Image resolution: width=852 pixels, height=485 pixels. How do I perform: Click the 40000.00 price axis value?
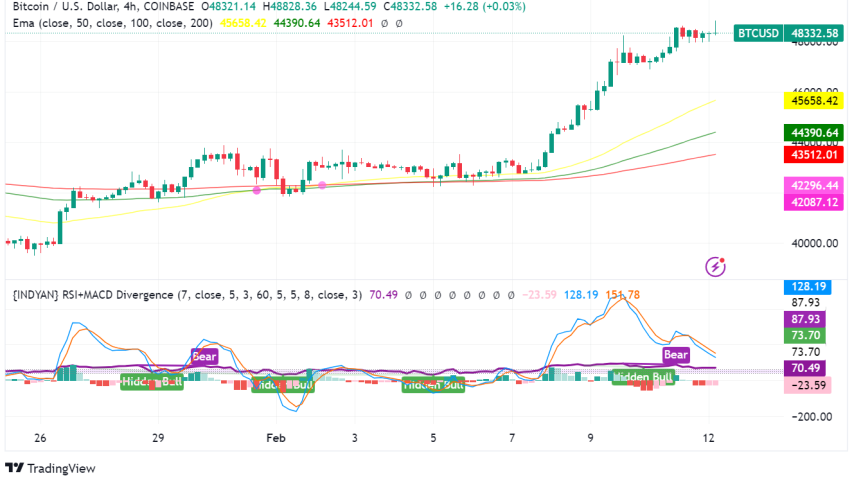pos(815,243)
